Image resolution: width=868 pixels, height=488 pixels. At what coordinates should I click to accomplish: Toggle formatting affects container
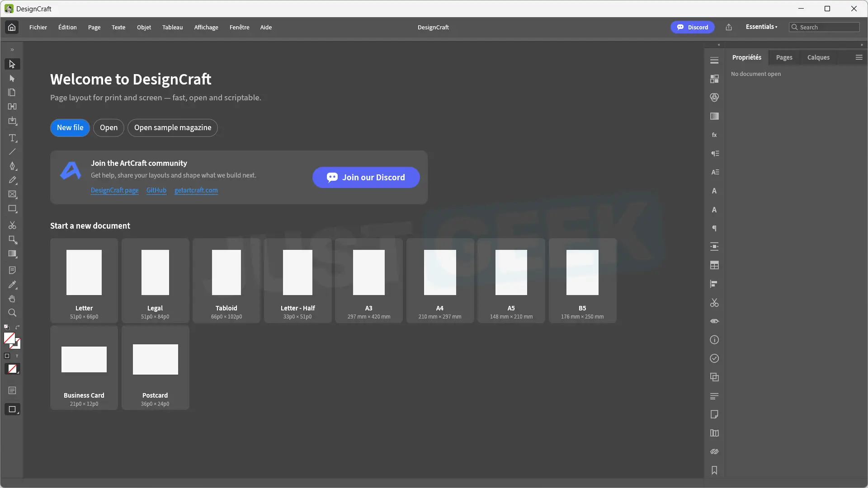[x=7, y=356]
